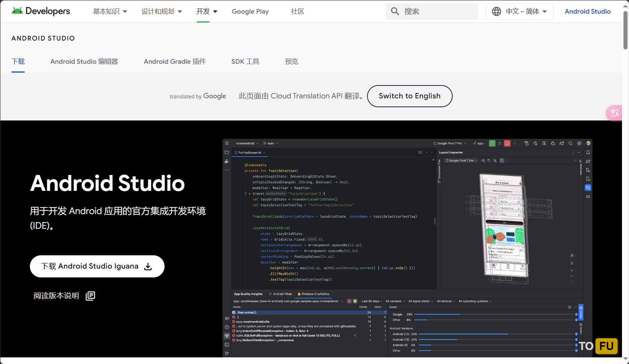Screen dimensions: 629x364
Task: Open the main branch dropdown in IDE
Action: (271, 143)
